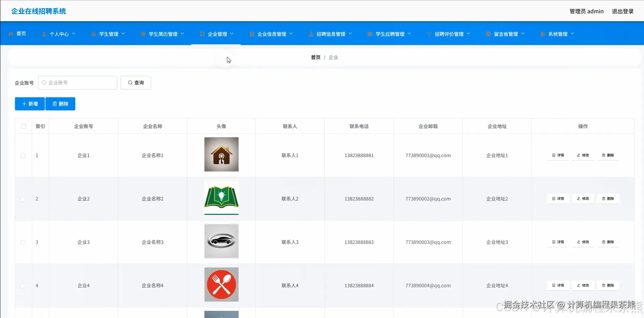Open 详情 for 企业1 row
The width and height of the screenshot is (644, 318).
point(558,155)
